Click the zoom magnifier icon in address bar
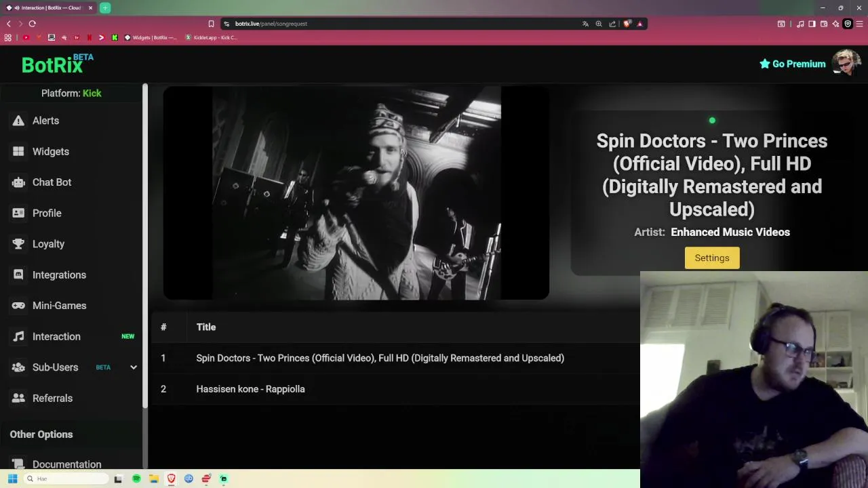Image resolution: width=868 pixels, height=488 pixels. (599, 24)
